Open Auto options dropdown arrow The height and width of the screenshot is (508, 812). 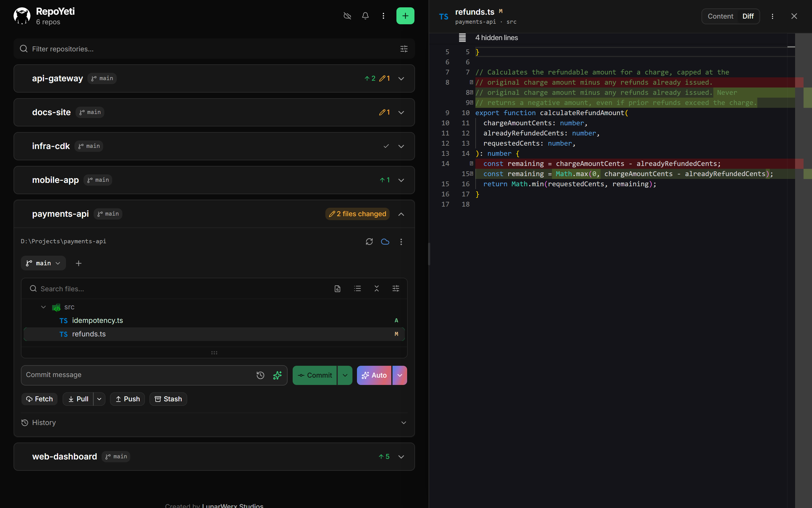point(400,375)
